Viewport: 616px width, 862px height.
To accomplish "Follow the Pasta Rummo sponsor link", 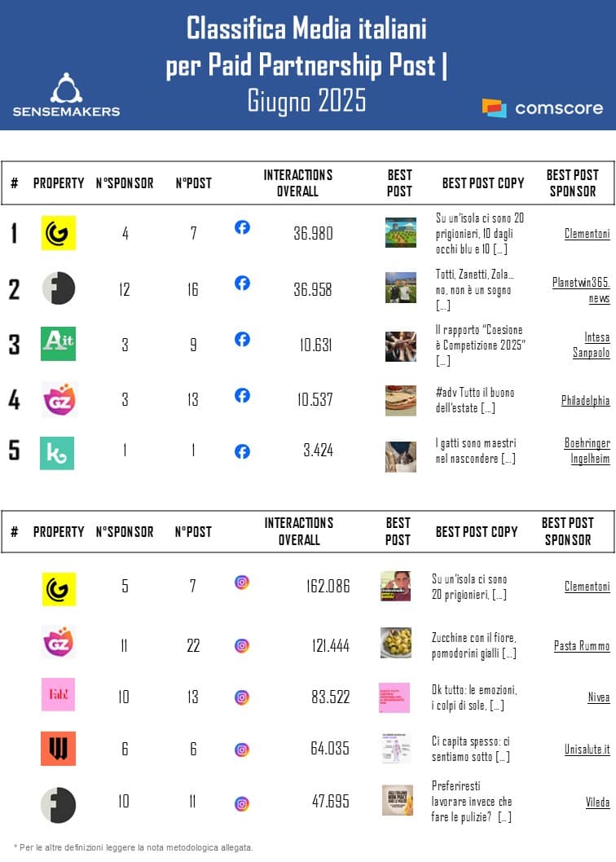I will click(582, 646).
